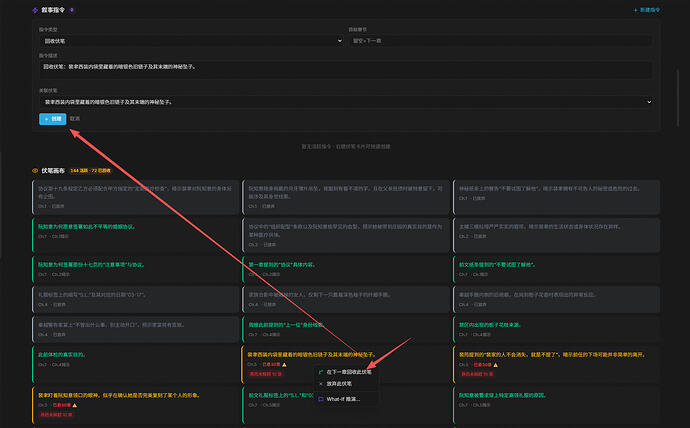Image resolution: width=690 pixels, height=428 pixels.
Task: Select What-If 推演 menu entry
Action: coord(345,398)
